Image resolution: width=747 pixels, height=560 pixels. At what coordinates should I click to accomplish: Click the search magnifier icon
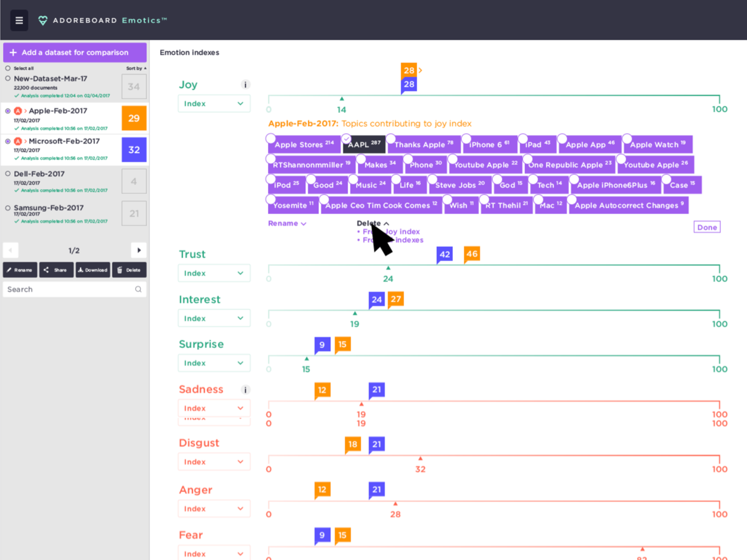(x=138, y=289)
